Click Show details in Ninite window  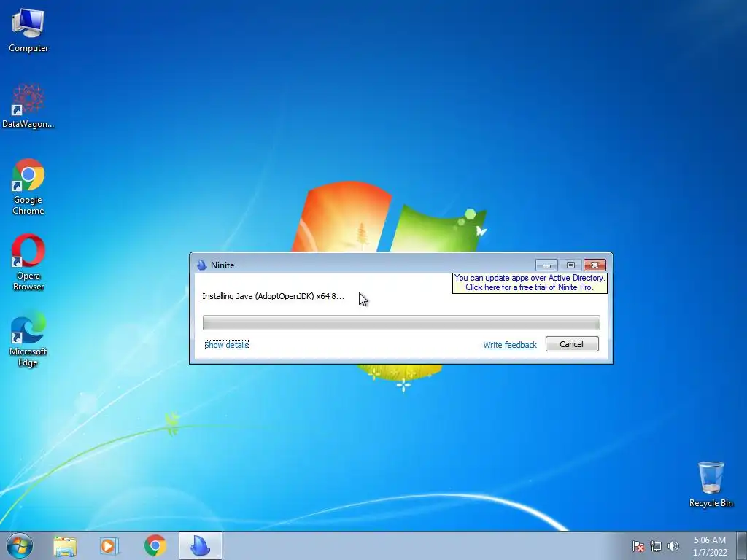coord(227,344)
